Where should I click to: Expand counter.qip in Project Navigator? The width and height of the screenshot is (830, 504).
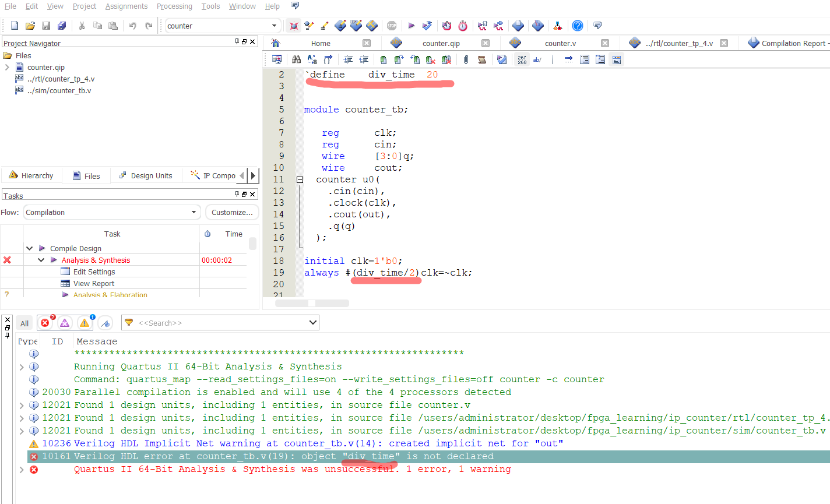click(x=7, y=67)
